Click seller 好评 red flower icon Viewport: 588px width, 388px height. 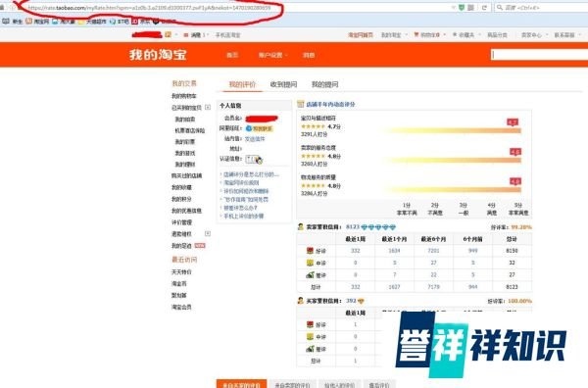pos(310,251)
